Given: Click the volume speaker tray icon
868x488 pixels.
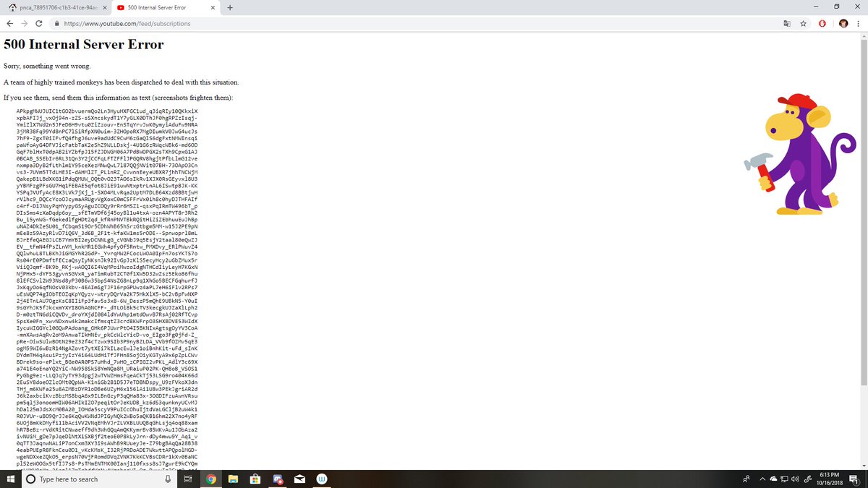Looking at the screenshot, I should click(795, 479).
